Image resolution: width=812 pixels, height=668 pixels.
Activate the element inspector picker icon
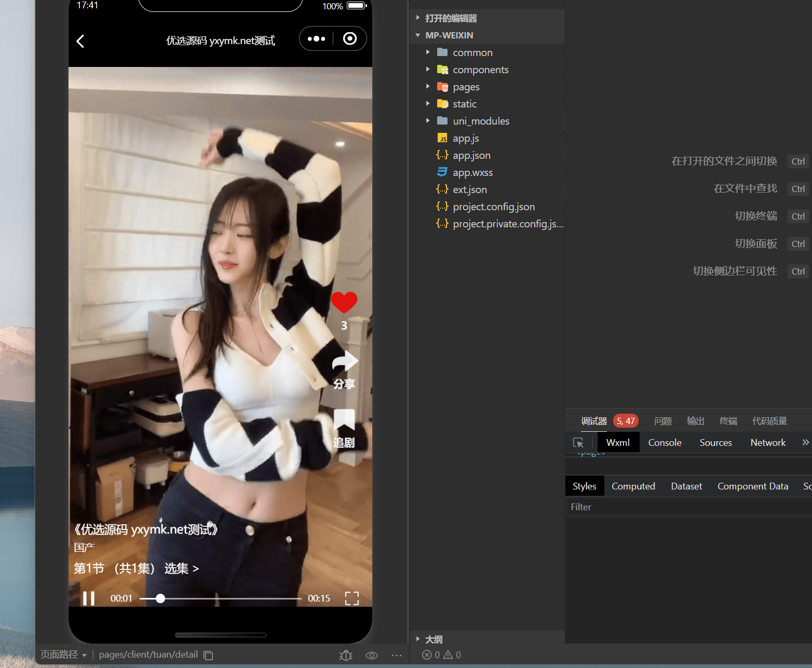(x=578, y=443)
